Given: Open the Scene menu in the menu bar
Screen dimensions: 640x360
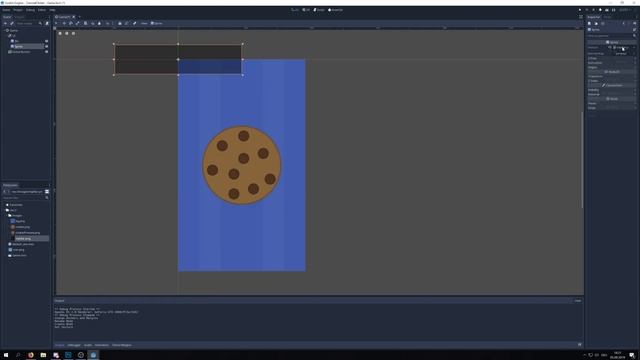Looking at the screenshot, I should tap(6, 10).
